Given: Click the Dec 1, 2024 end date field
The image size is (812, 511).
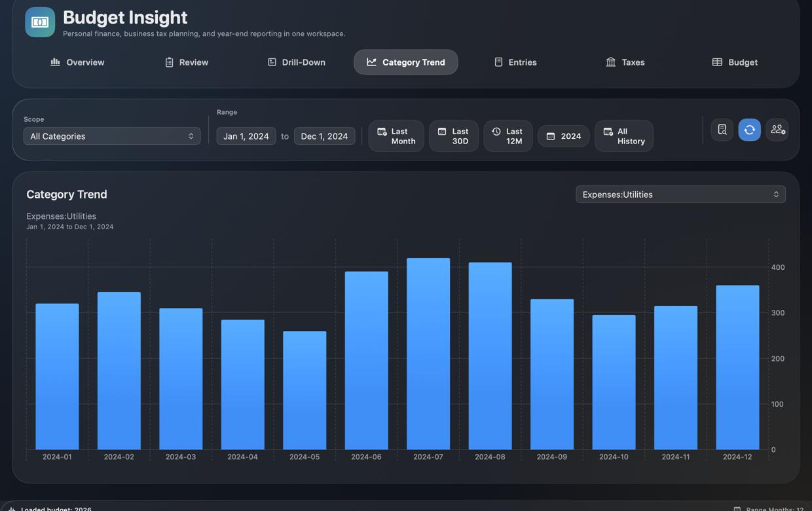Looking at the screenshot, I should (324, 136).
